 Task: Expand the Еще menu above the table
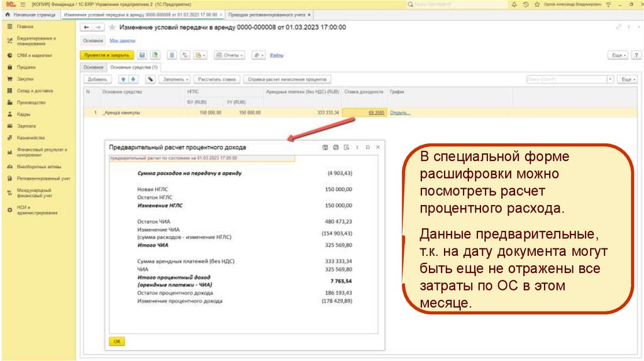pos(627,80)
